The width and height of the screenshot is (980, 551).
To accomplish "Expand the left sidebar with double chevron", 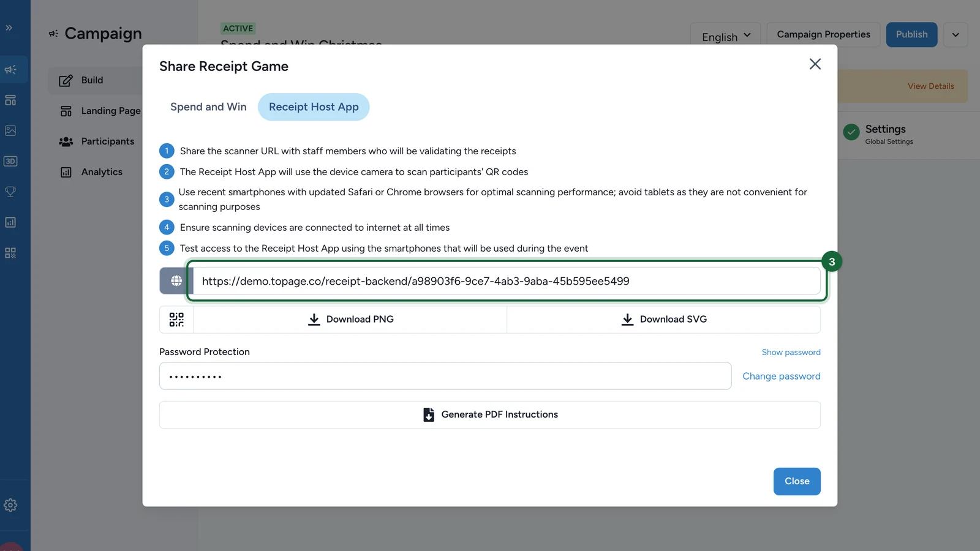I will pyautogui.click(x=9, y=28).
